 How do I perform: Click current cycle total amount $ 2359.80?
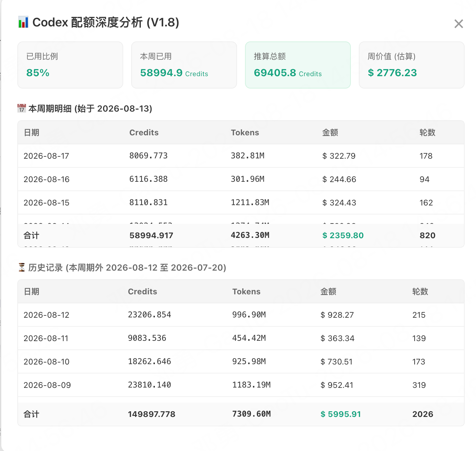pos(343,236)
